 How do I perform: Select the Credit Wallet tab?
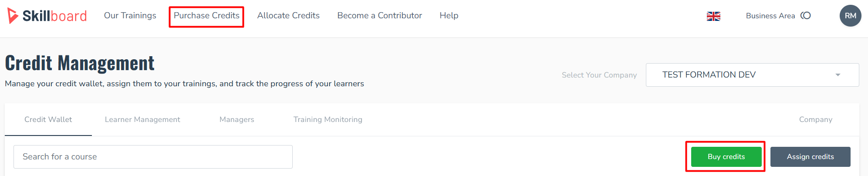pyautogui.click(x=48, y=119)
